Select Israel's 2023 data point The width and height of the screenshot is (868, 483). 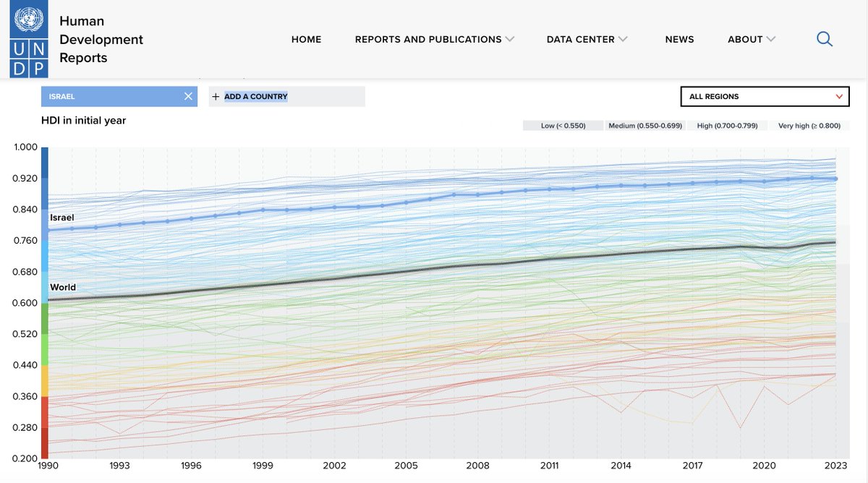(835, 179)
